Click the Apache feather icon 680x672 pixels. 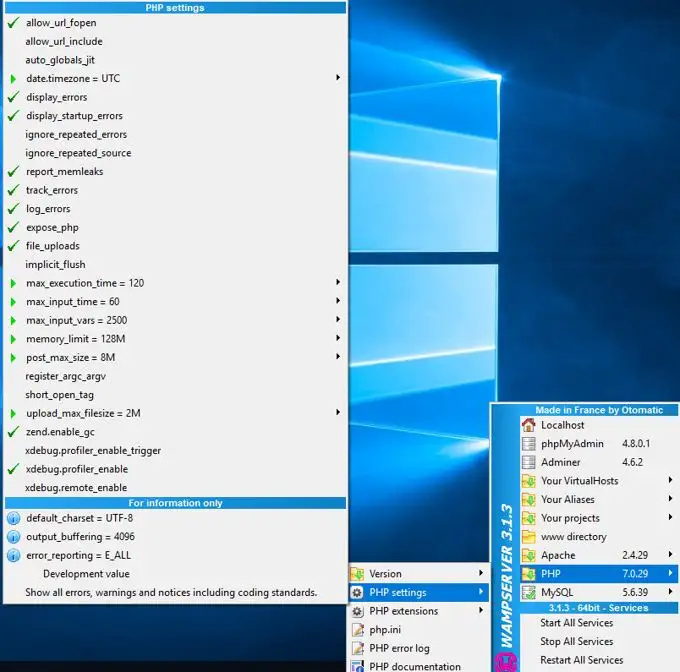click(x=529, y=555)
